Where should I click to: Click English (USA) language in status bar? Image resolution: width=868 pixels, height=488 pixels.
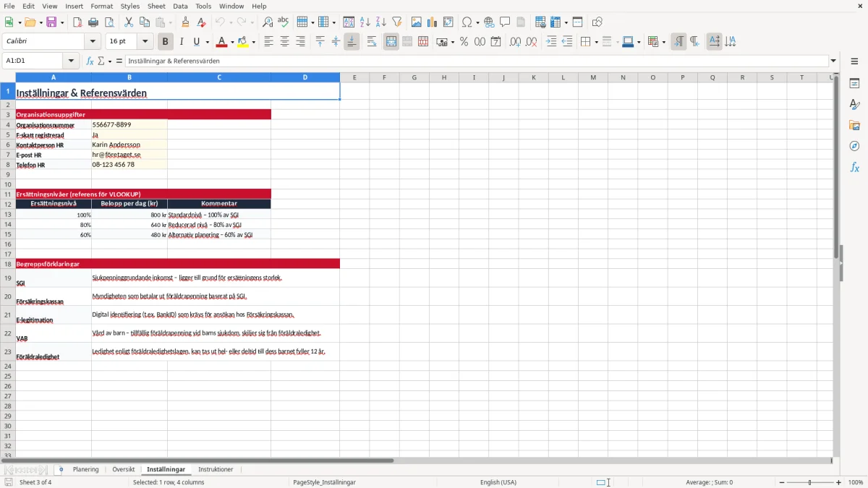498,482
